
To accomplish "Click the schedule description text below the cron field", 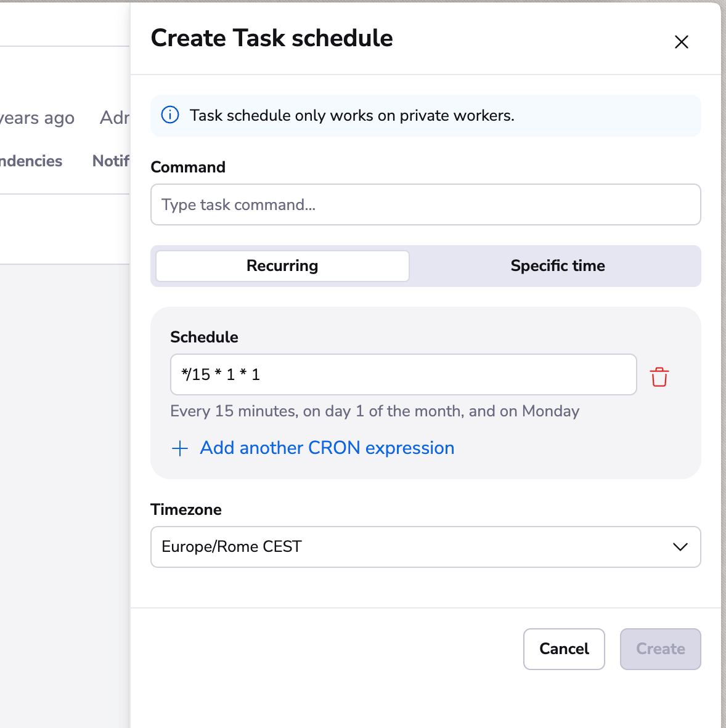I will tap(374, 411).
